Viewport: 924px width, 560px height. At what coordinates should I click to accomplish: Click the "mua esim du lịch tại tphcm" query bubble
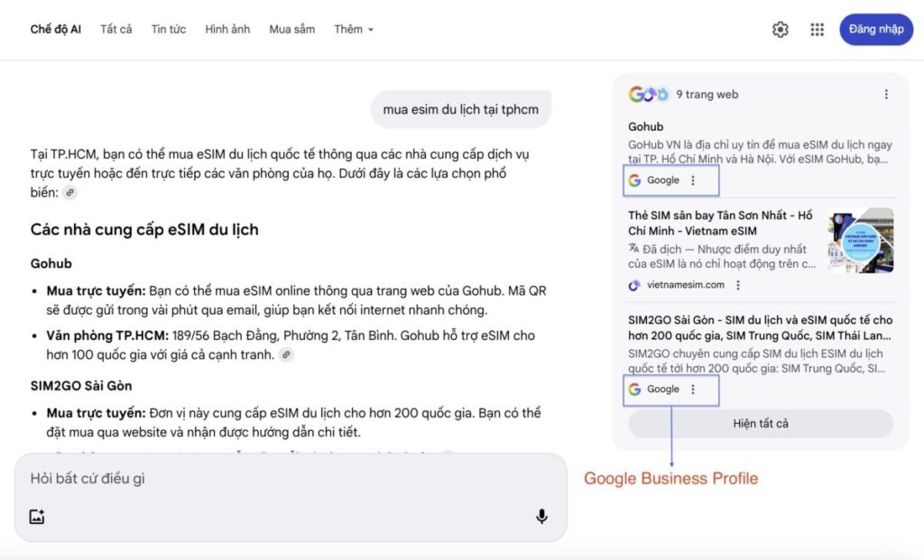[461, 109]
